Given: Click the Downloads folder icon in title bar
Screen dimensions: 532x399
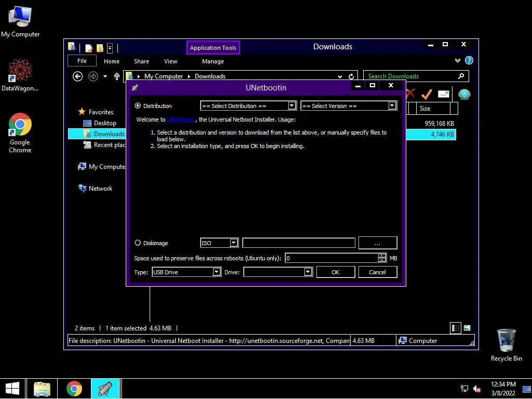Looking at the screenshot, I should pos(72,47).
